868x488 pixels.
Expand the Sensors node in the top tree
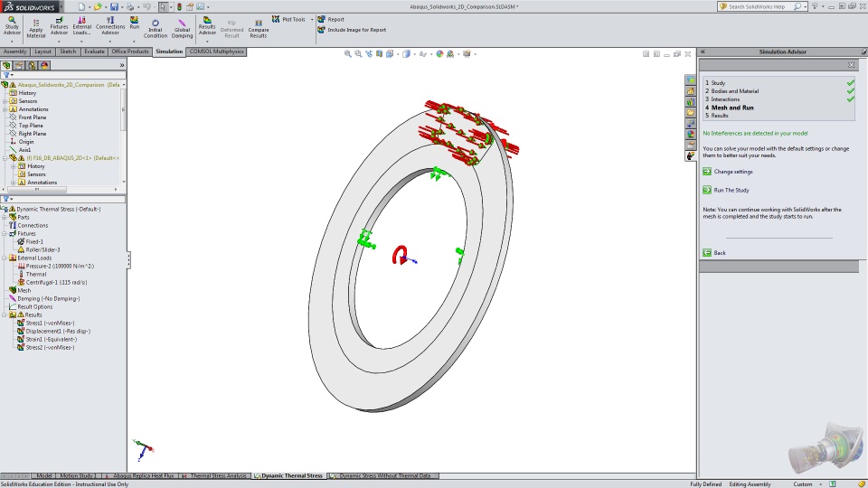pyautogui.click(x=5, y=101)
